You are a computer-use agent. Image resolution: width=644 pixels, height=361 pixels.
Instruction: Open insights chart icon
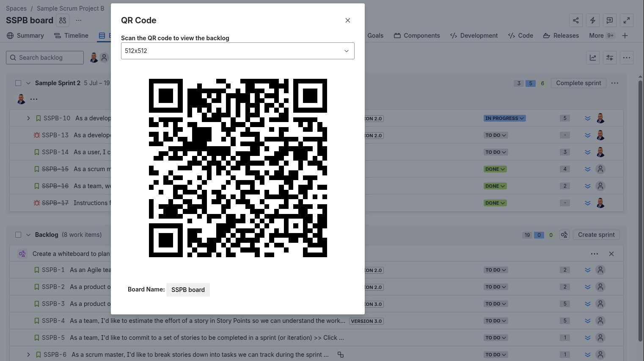tap(593, 58)
